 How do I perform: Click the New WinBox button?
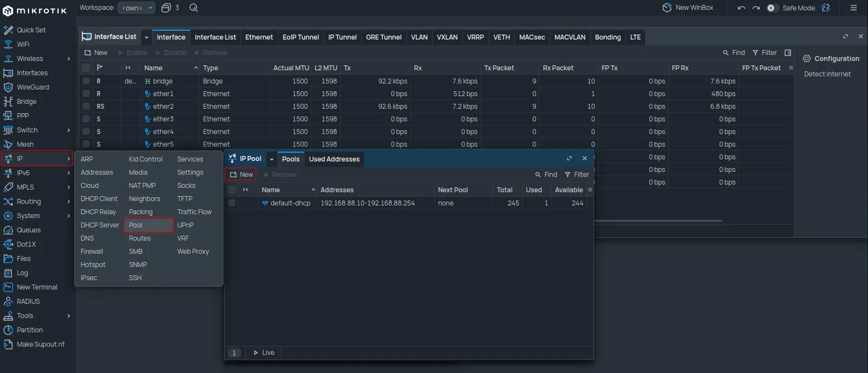point(688,8)
